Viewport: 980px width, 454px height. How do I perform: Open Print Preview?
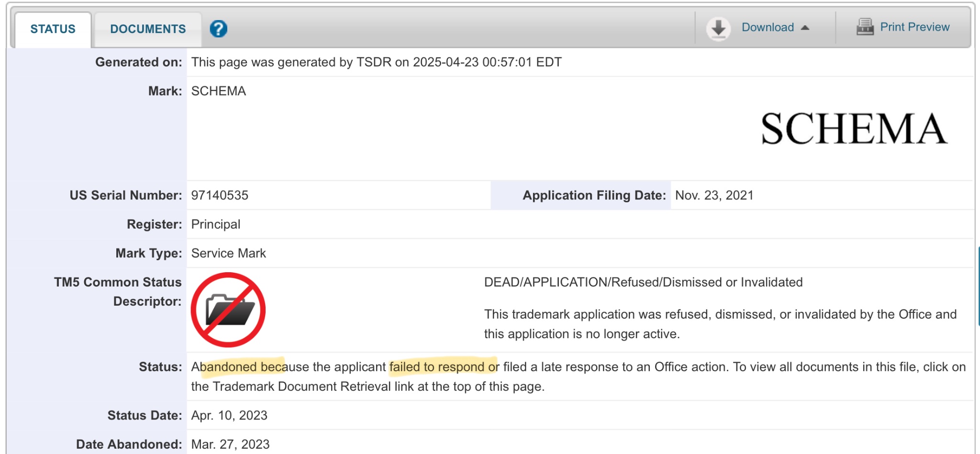[x=915, y=27]
